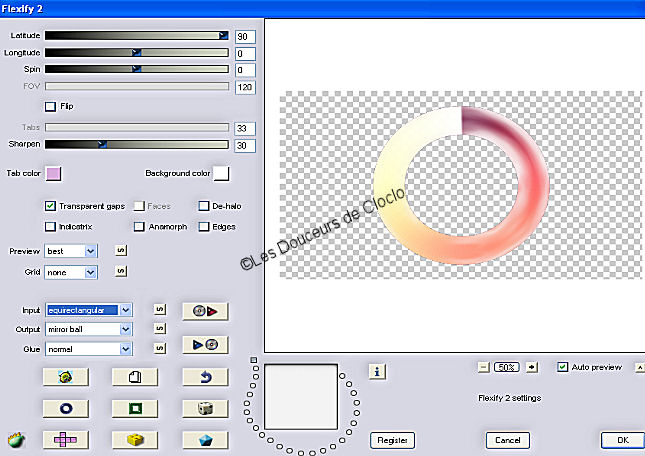Screen dimensions: 645x456
Task: Uncheck Transparent gaps option
Action: coord(50,206)
